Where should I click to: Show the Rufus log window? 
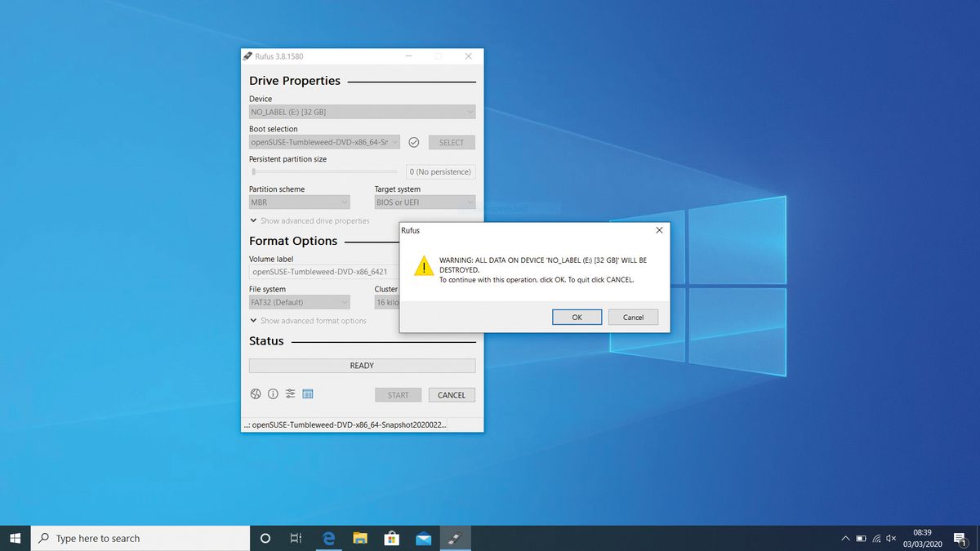point(308,393)
